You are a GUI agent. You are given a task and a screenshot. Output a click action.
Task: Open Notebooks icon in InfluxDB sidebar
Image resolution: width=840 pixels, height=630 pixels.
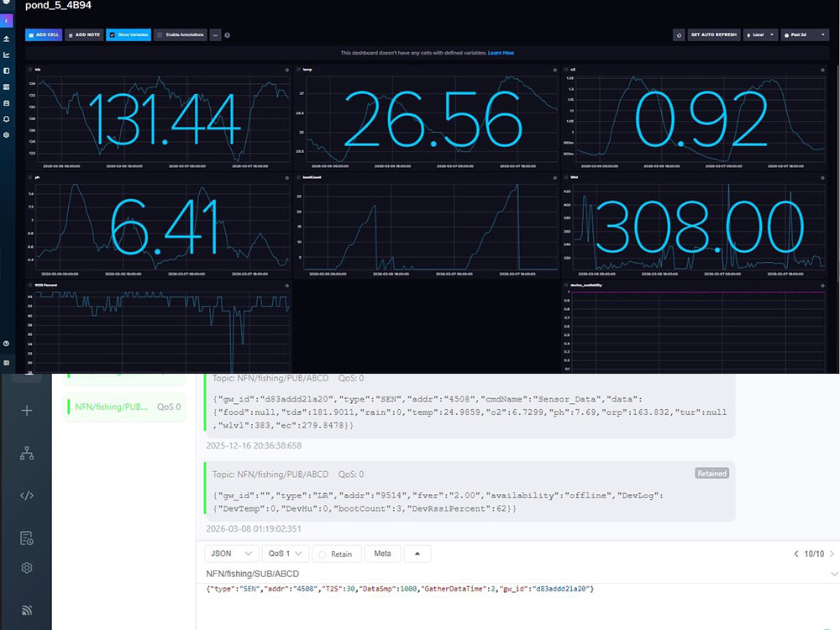pyautogui.click(x=7, y=71)
